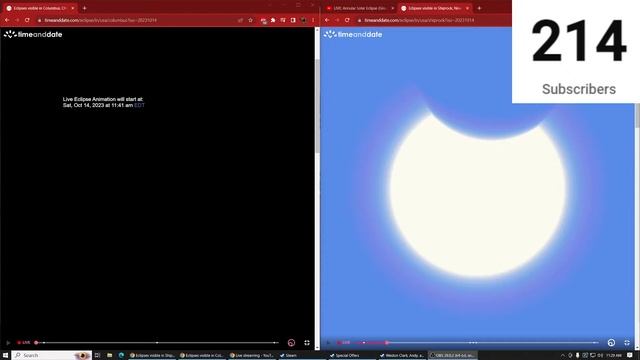The image size is (640, 360).
Task: Click the speed dial icon in the right player
Action: pos(611,343)
